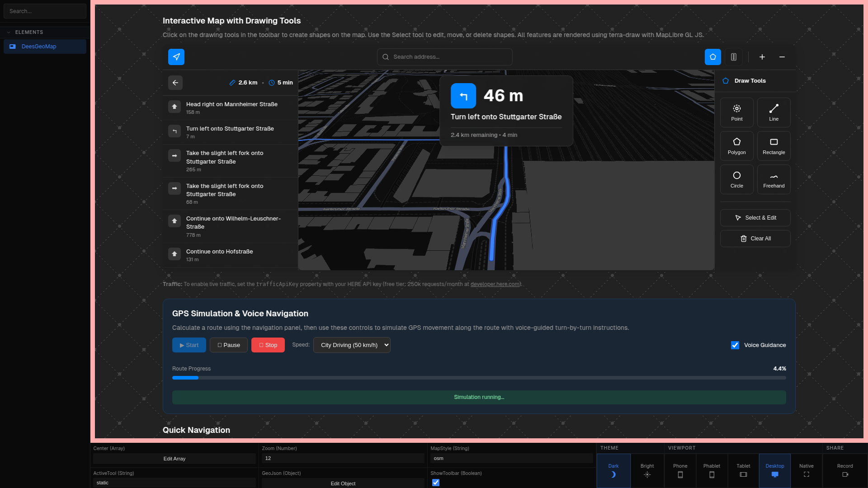The height and width of the screenshot is (488, 868).
Task: Click the traffic light icon in toolbar
Action: (x=734, y=57)
